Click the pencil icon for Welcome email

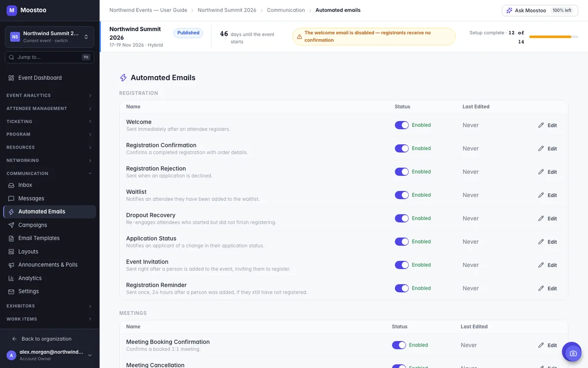click(541, 125)
